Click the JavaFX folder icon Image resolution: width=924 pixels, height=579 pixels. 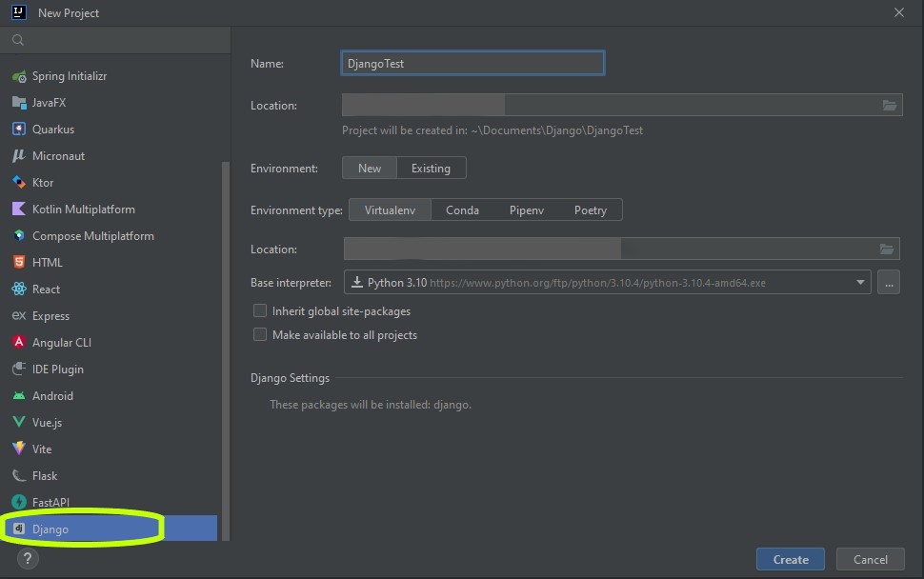[19, 103]
